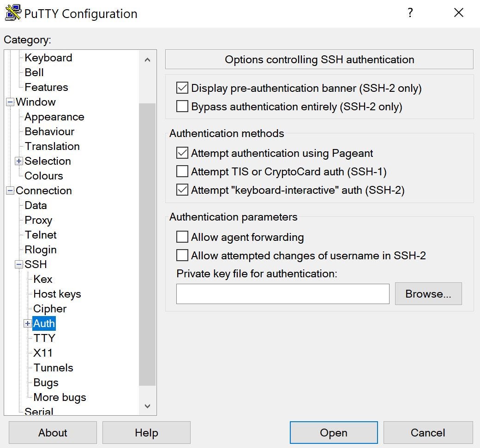Enable Allow agent forwarding

(x=183, y=237)
